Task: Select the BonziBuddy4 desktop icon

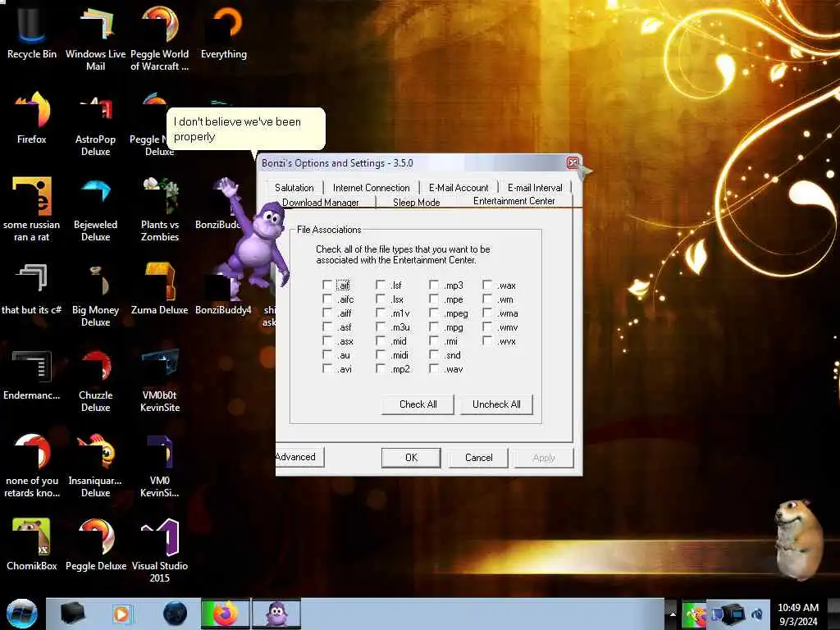Action: pos(223,294)
